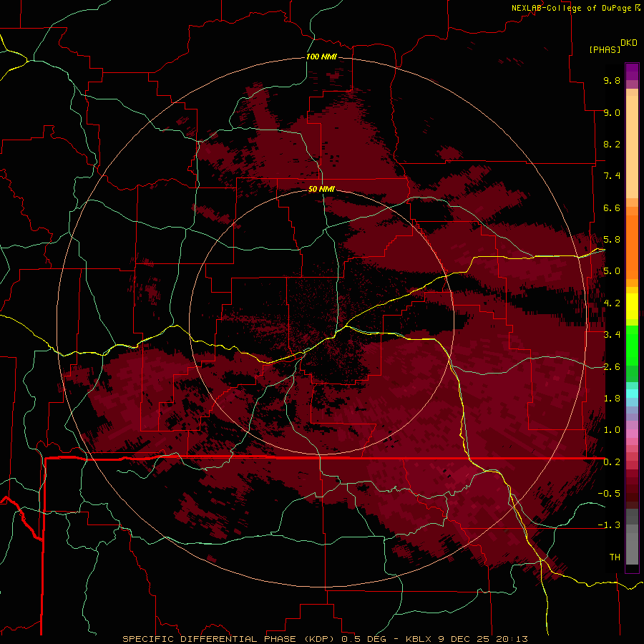Click the 1.0 value on the color scale
This screenshot has height=644, width=644.
[x=612, y=430]
